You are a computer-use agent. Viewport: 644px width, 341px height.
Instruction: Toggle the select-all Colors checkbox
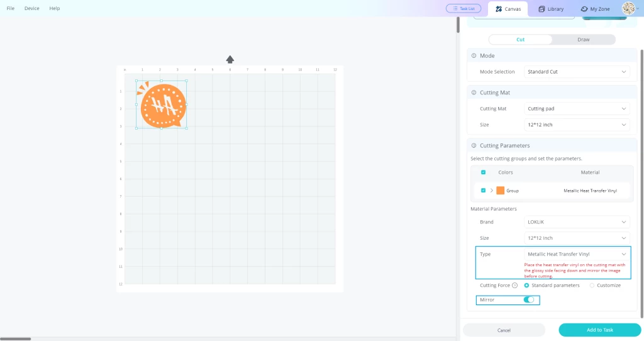point(484,172)
